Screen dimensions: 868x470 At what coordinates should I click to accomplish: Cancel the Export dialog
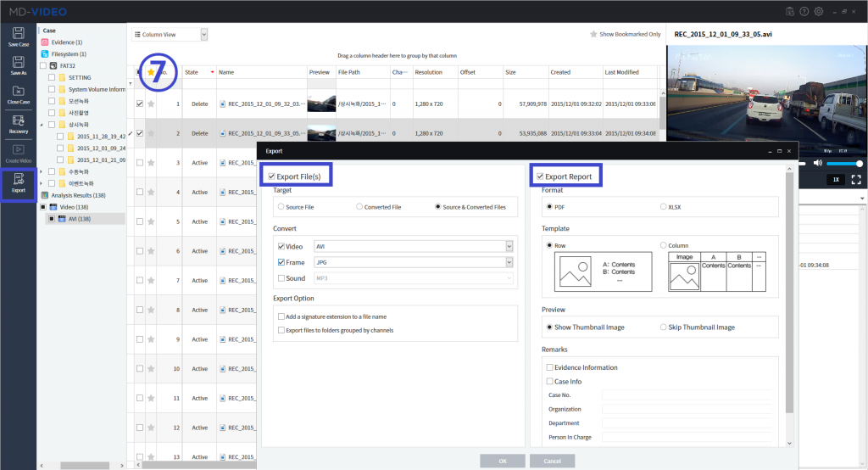click(552, 461)
